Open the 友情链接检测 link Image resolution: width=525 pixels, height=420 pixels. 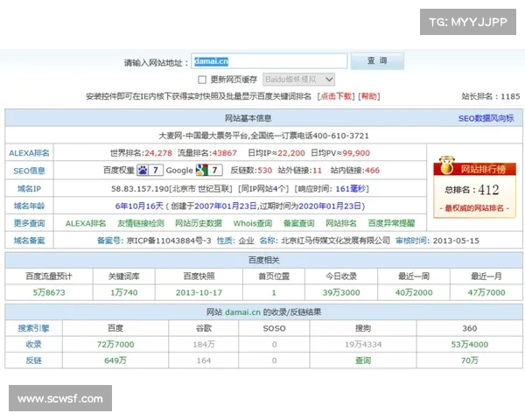tap(141, 223)
